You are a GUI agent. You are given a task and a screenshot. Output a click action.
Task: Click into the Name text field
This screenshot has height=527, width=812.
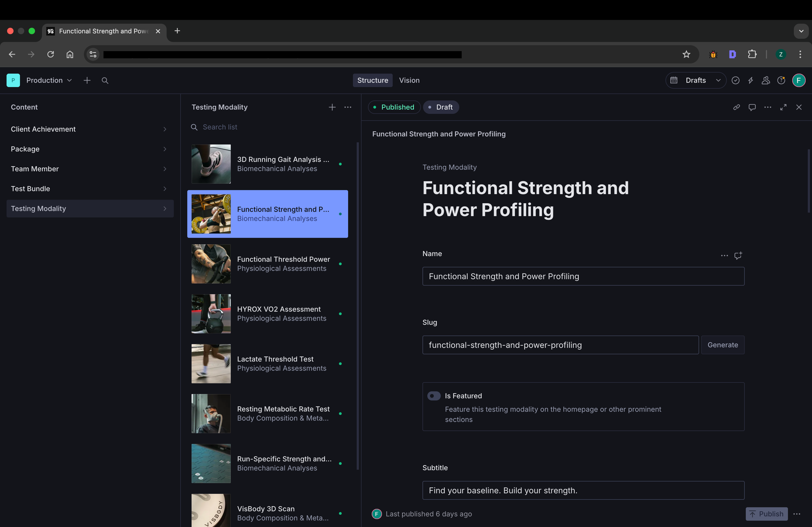[x=583, y=276]
